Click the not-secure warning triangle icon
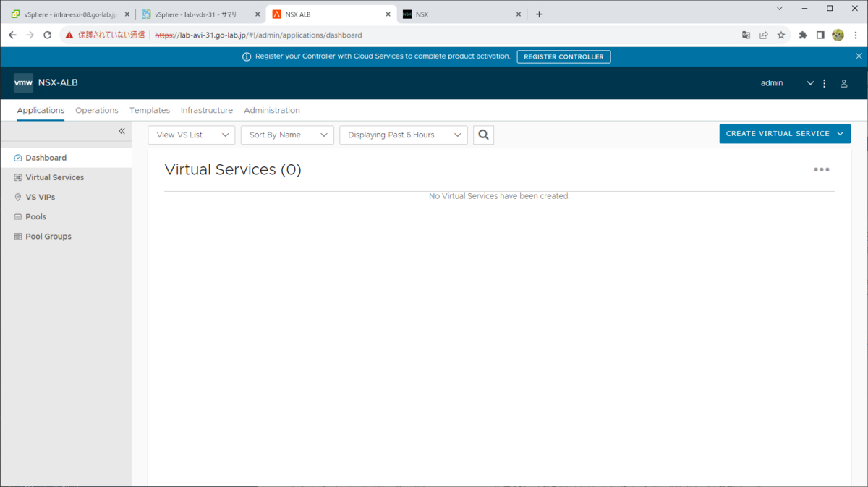 pyautogui.click(x=69, y=35)
